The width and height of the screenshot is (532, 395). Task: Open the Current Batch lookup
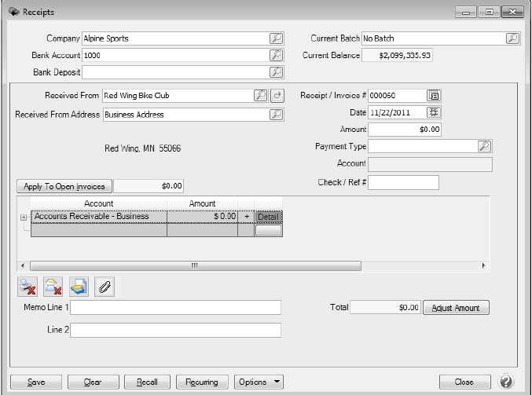[x=512, y=38]
